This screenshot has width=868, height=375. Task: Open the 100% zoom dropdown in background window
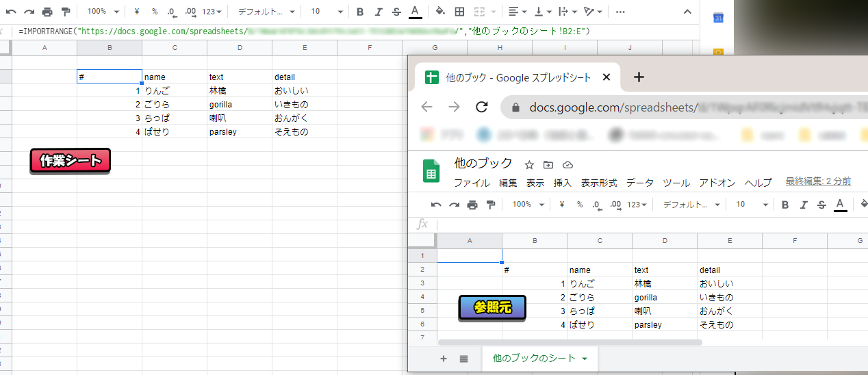tap(103, 12)
